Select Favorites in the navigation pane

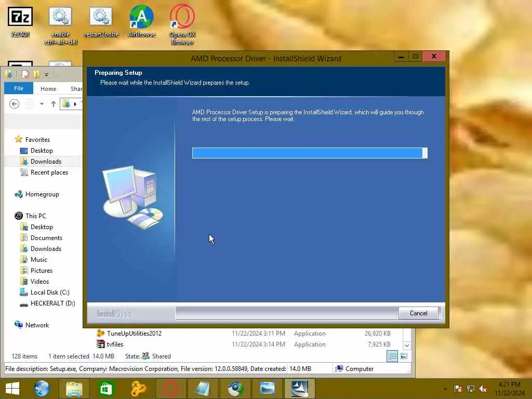coord(37,139)
